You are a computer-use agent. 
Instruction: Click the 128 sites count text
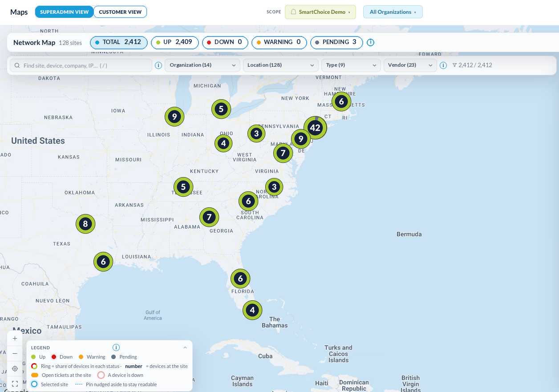70,43
